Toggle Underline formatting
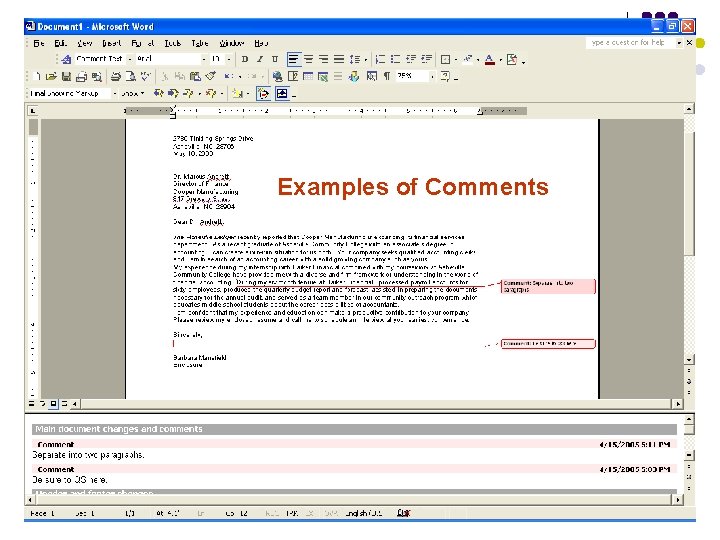Screen dimensions: 720x540 point(275,59)
